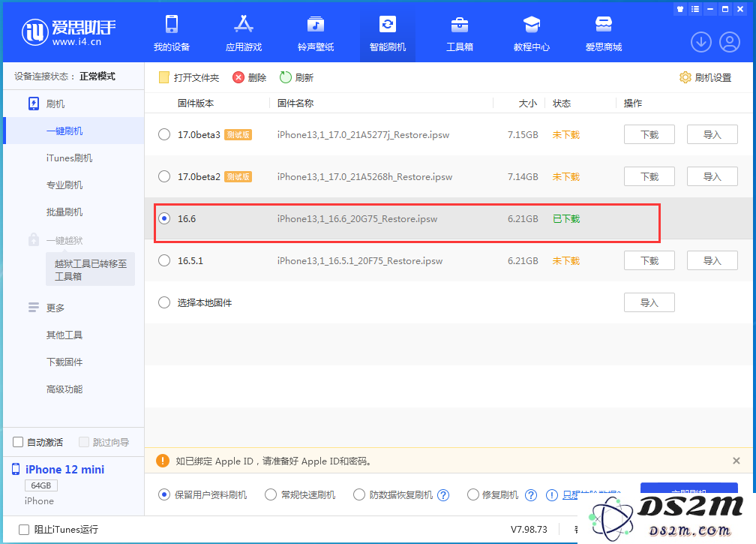Open the 铃声壁纸 tab
This screenshot has height=544, width=756.
coord(315,33)
